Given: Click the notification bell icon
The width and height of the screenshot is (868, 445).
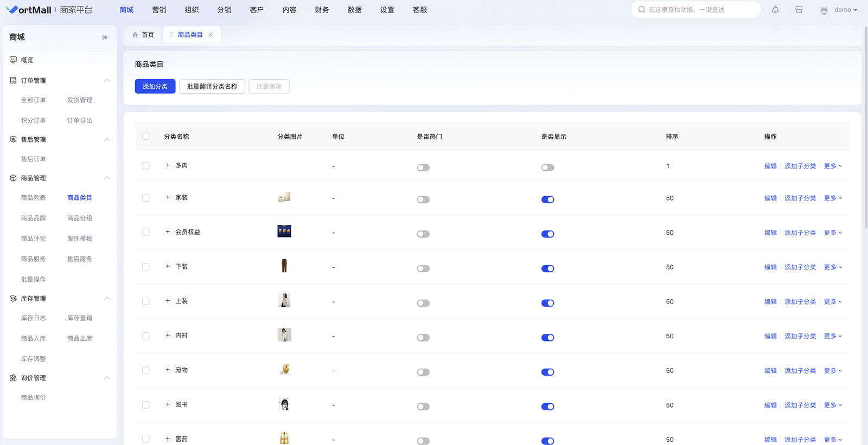Looking at the screenshot, I should coord(775,10).
